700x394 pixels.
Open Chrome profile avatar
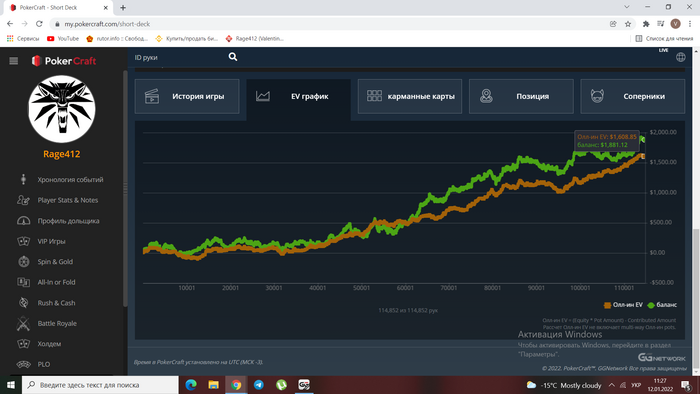tap(675, 24)
